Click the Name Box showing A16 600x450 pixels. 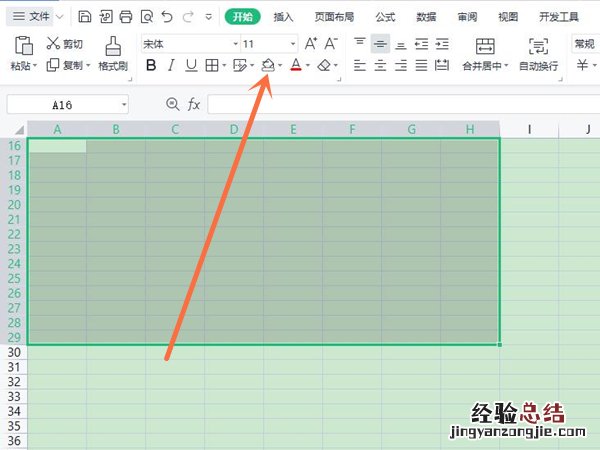coord(62,104)
